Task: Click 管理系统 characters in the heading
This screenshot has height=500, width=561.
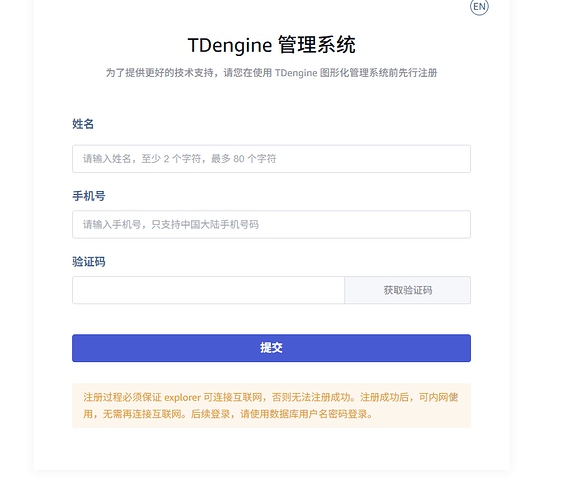Action: 317,45
